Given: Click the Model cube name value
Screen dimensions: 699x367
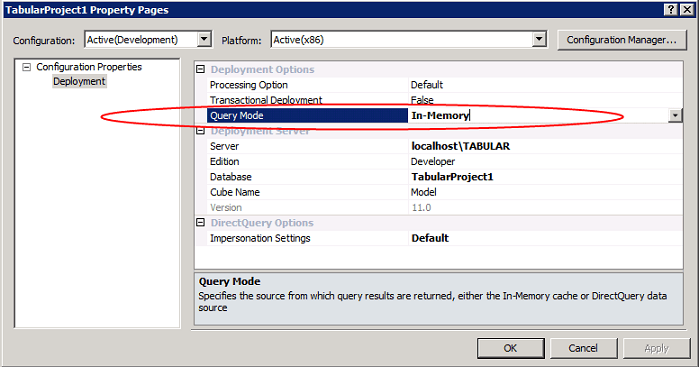Looking at the screenshot, I should click(424, 192).
